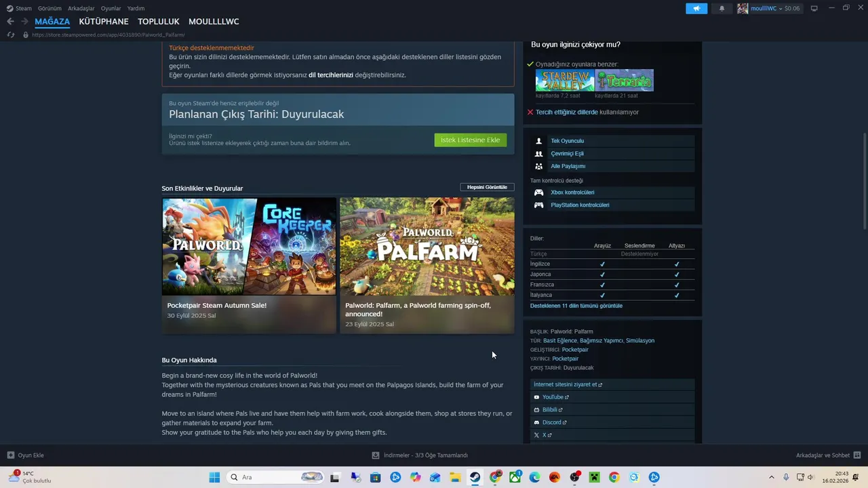Click İstek Listesine Ekle button
This screenshot has width=868, height=488.
tap(471, 140)
